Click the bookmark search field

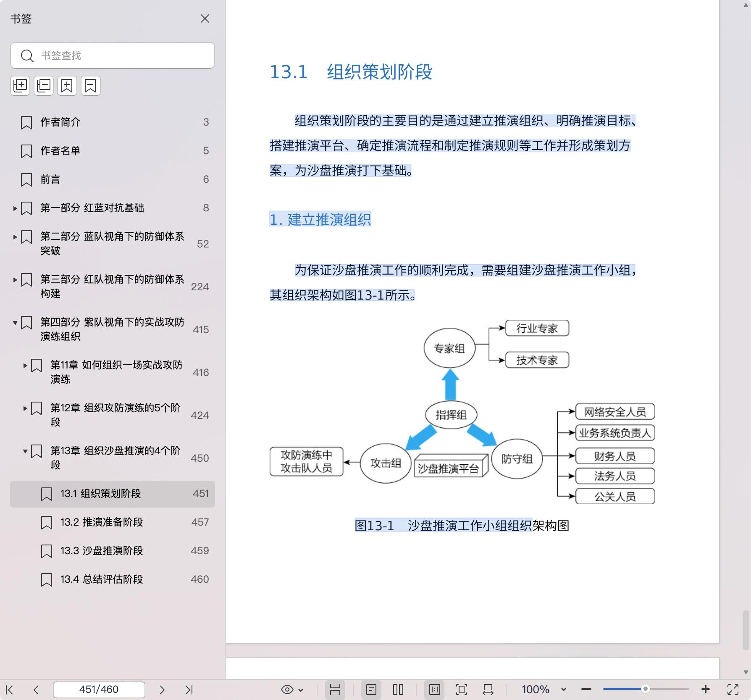(113, 55)
